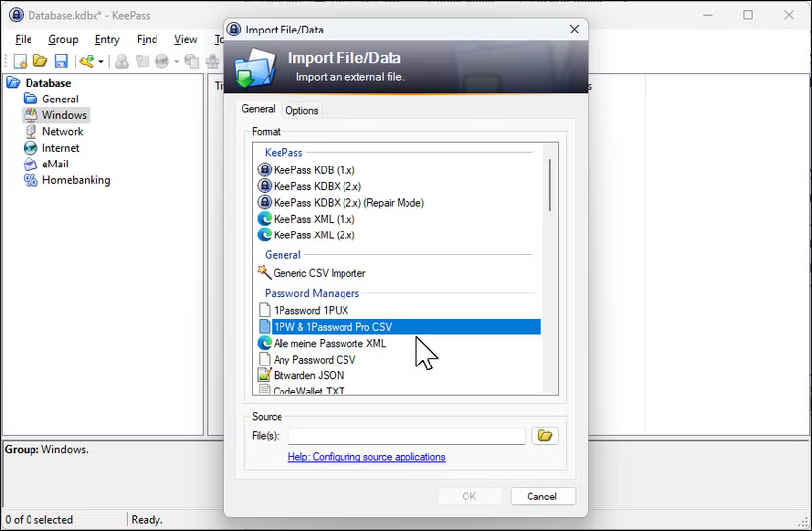Open the Entry menu

click(107, 39)
